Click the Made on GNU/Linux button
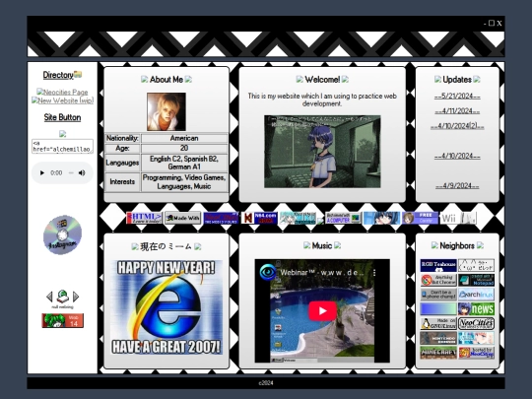 pos(438,323)
